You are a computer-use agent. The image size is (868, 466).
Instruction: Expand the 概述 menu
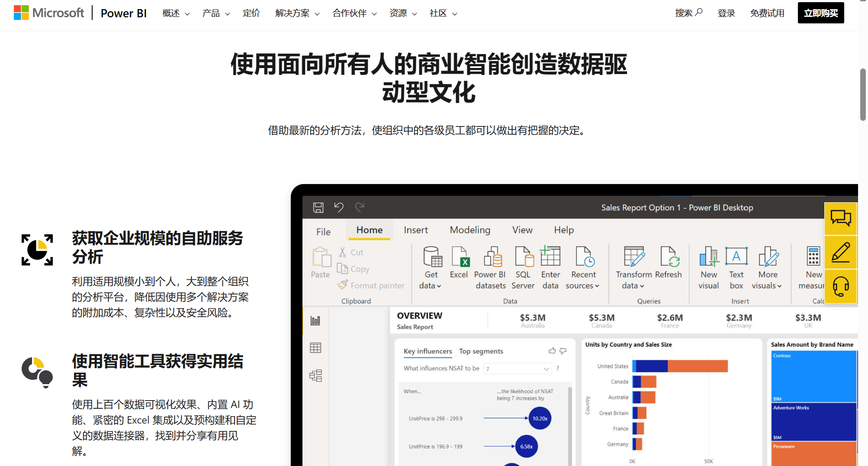click(176, 13)
